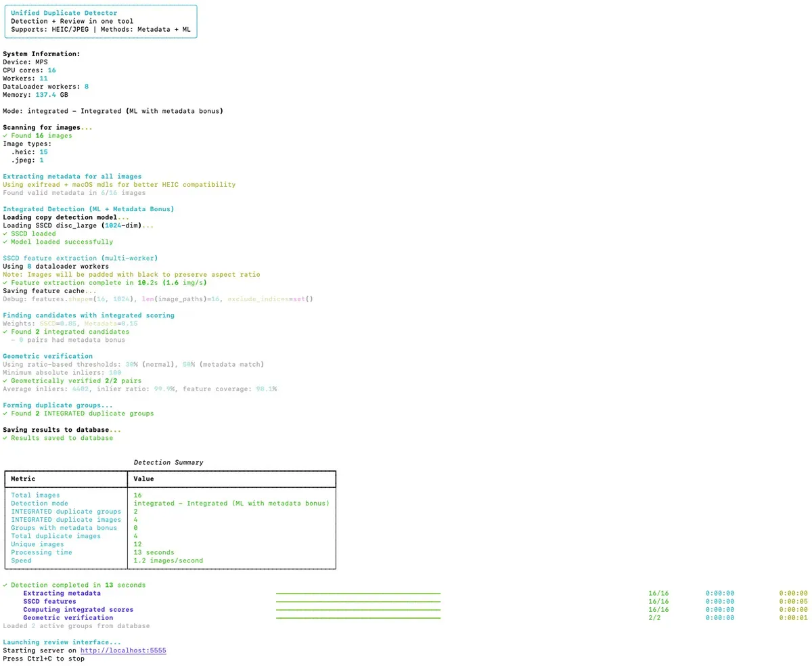Click the 'Saving feature cache...' line
812x666 pixels.
[x=49, y=291]
